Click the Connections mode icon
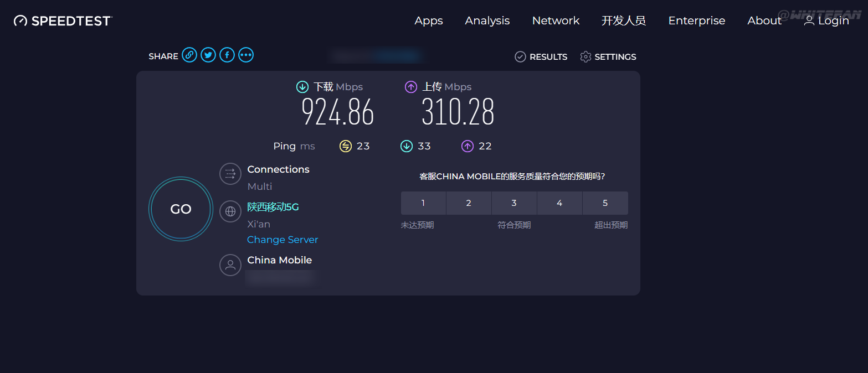This screenshot has height=373, width=868. 230,174
